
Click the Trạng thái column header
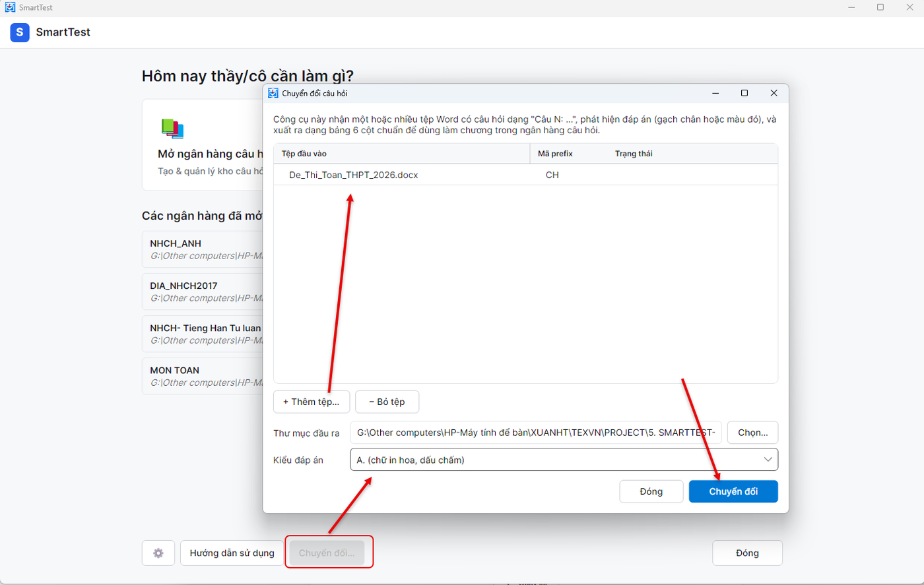[634, 154]
